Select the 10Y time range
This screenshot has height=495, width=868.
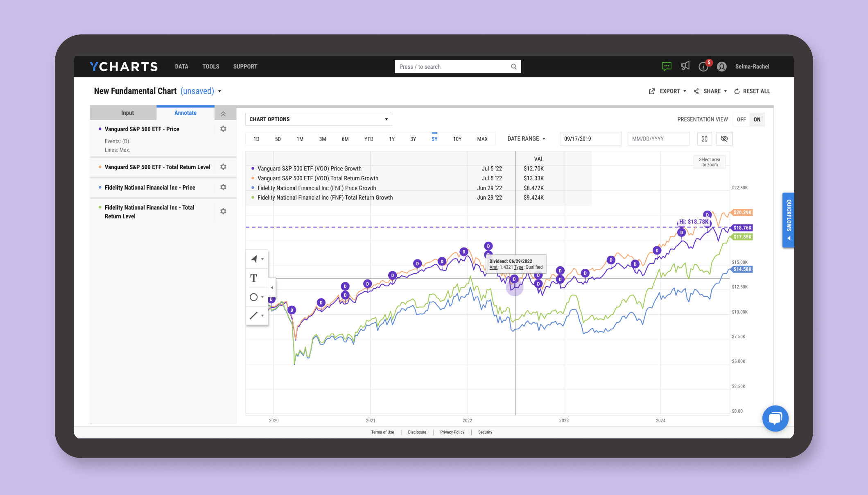click(457, 139)
